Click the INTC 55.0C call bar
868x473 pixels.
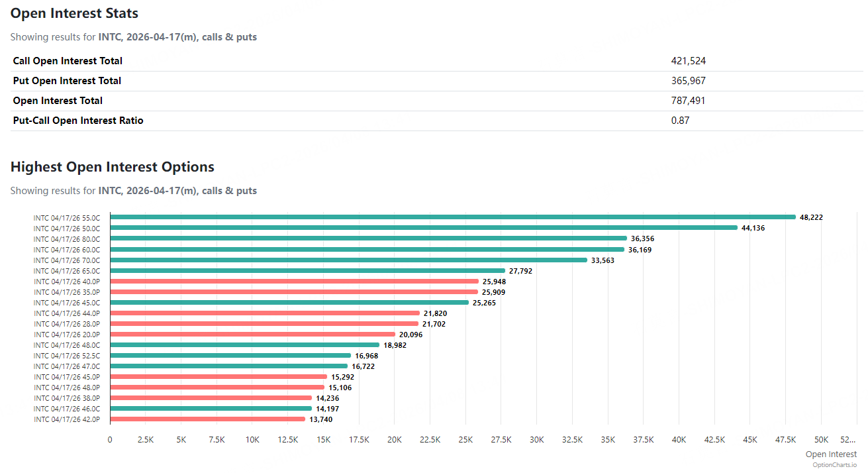pyautogui.click(x=452, y=217)
